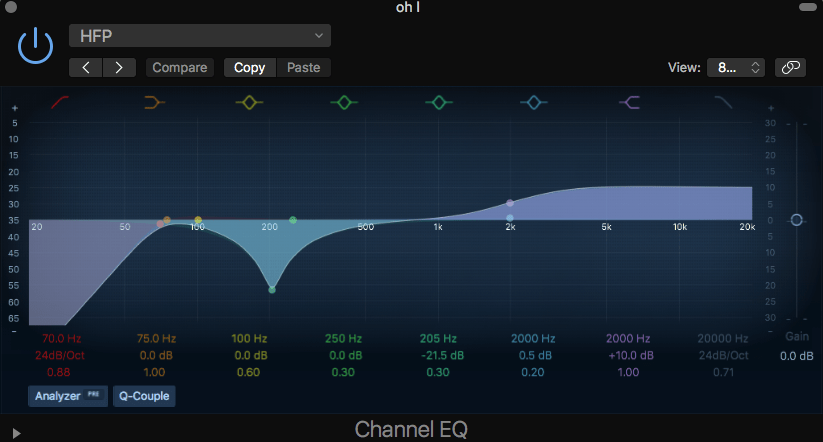Click the link icon button

(x=790, y=68)
